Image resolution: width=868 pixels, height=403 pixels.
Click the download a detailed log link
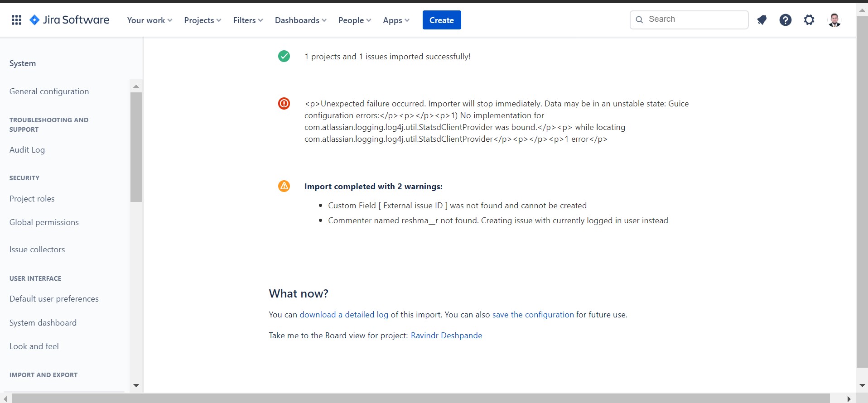click(344, 315)
